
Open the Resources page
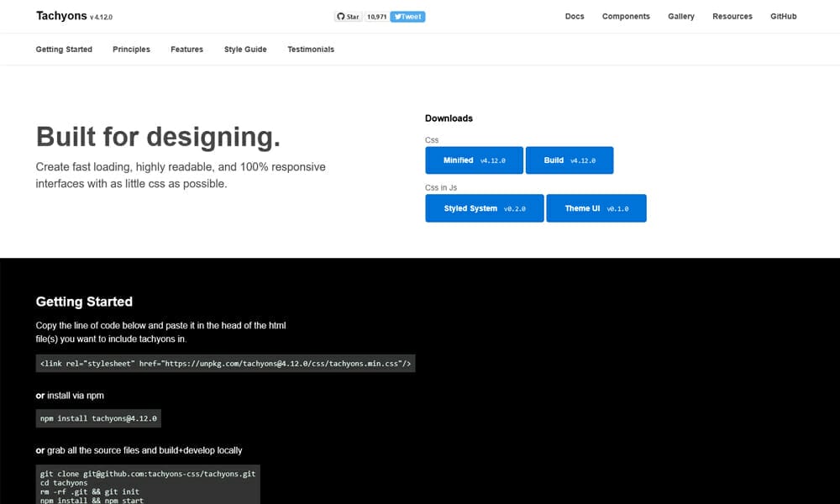click(x=732, y=17)
